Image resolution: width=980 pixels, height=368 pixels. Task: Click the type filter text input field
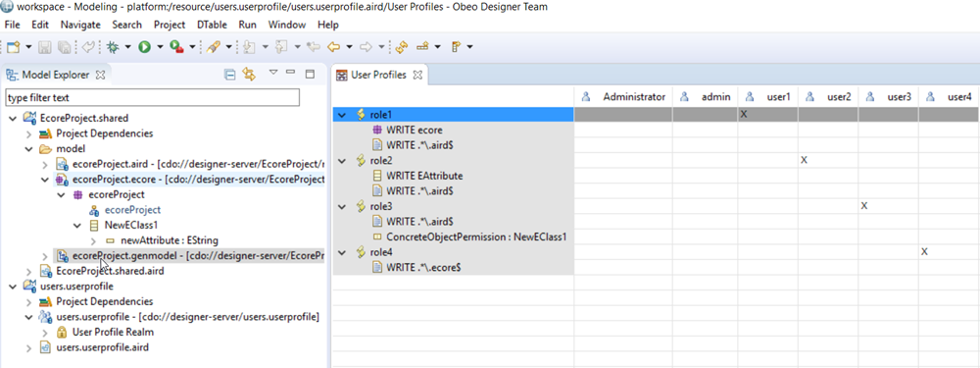(153, 98)
